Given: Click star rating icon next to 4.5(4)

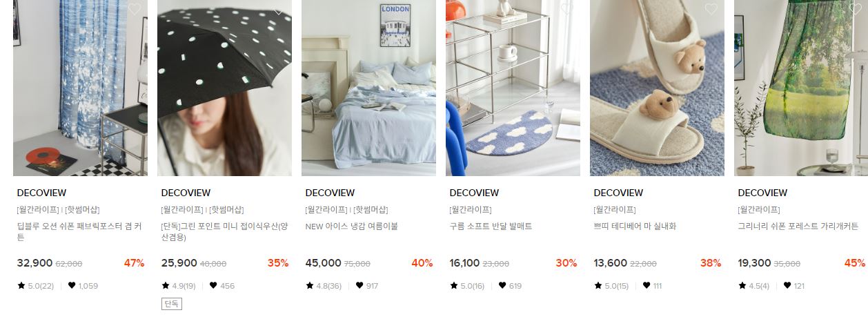Looking at the screenshot, I should pyautogui.click(x=742, y=285).
